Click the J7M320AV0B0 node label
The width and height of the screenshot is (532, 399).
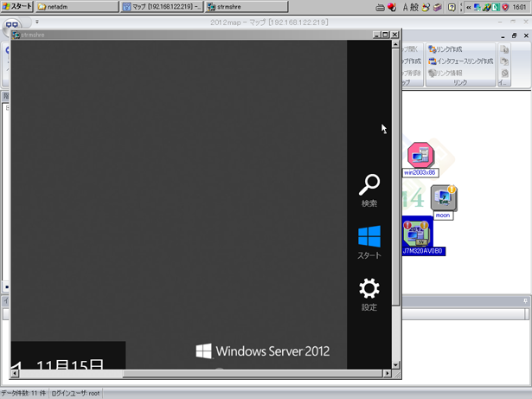point(423,251)
